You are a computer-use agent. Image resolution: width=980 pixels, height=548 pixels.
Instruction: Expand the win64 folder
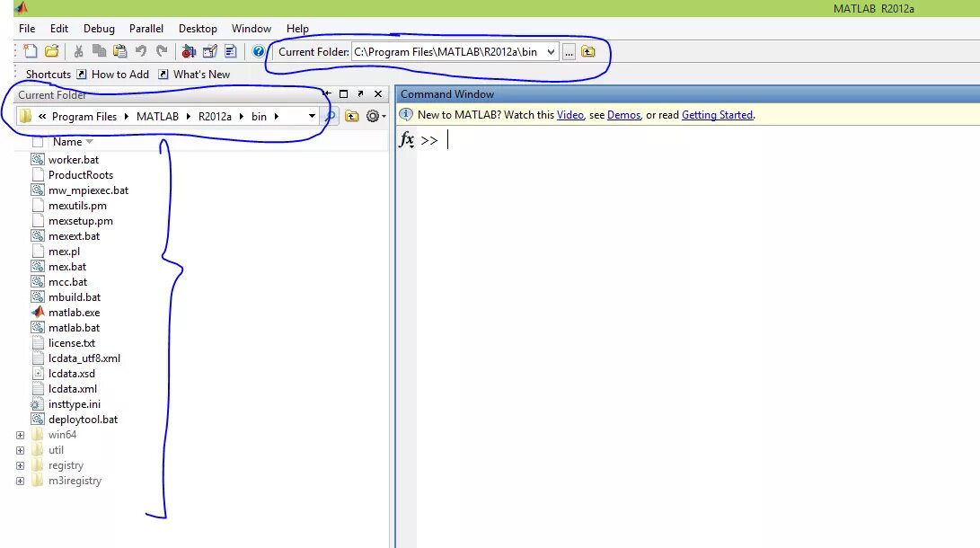click(x=20, y=435)
